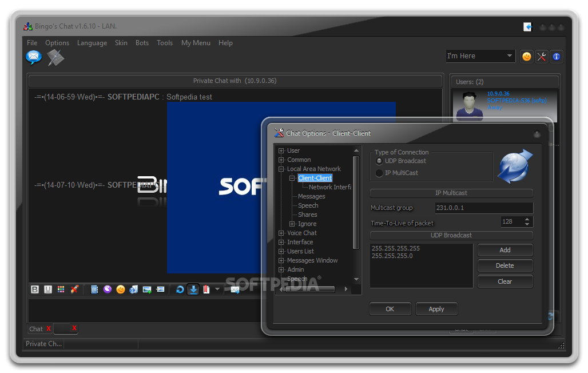This screenshot has height=373, width=588.
Task: Open the I'm Here status dropdown
Action: (x=509, y=56)
